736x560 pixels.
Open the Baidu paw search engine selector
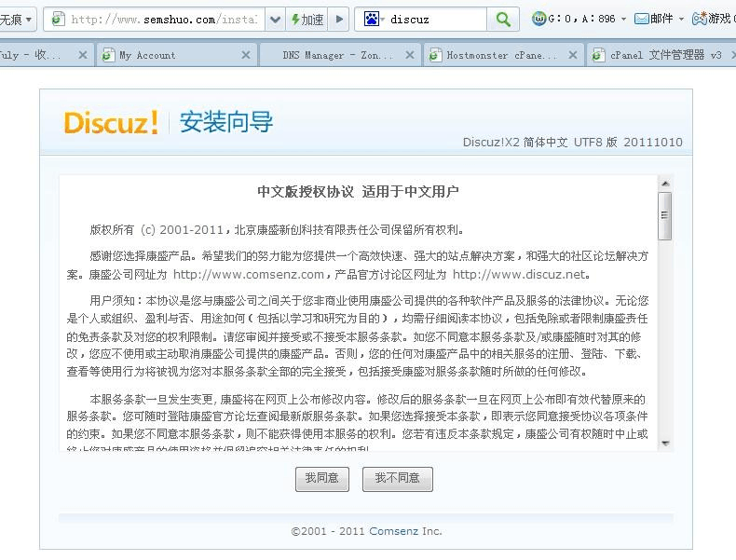point(375,20)
